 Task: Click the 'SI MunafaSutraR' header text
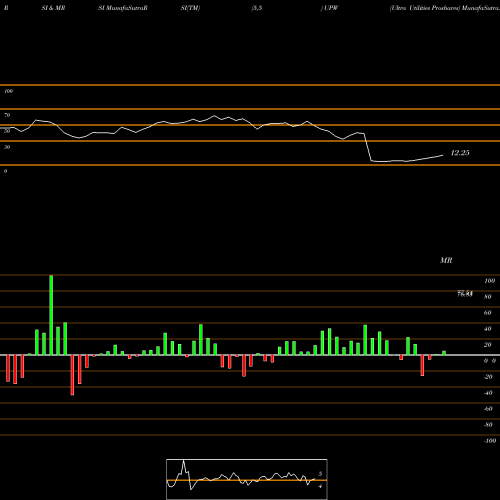(123, 8)
